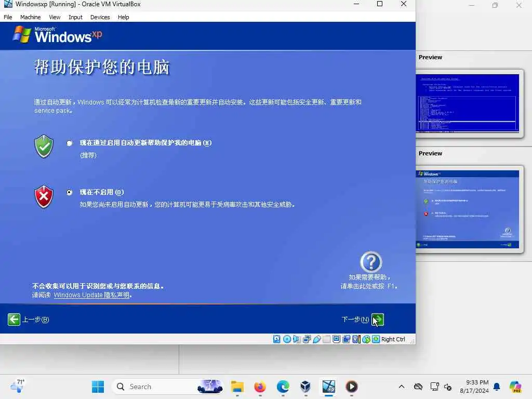Click the audio status icon in VirtualBox

(297, 339)
